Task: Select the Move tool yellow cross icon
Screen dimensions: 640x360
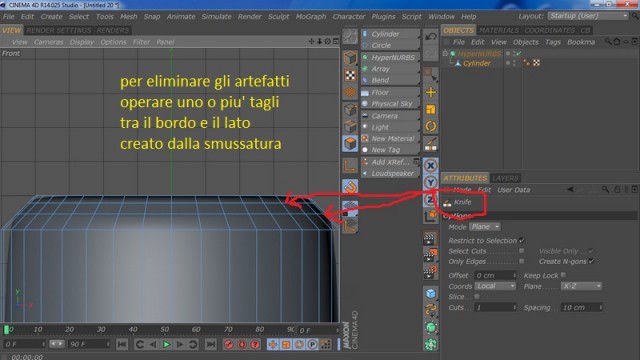Action: point(431,92)
